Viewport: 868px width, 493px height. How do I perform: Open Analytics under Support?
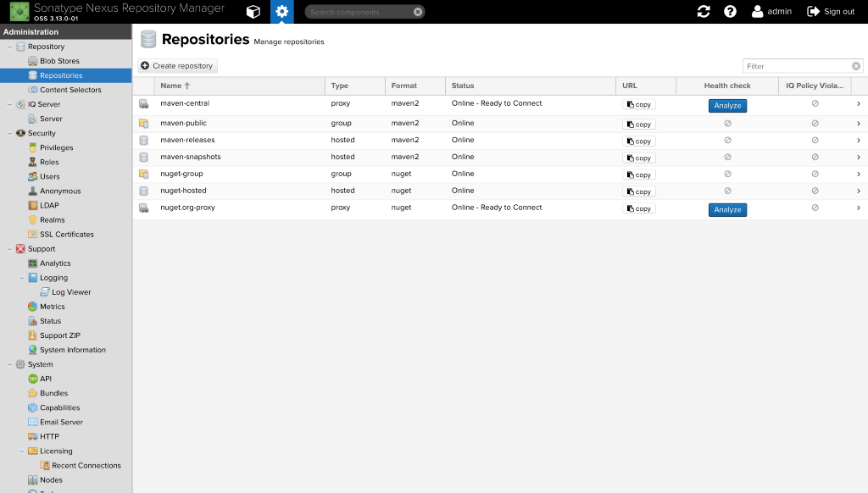(x=55, y=263)
